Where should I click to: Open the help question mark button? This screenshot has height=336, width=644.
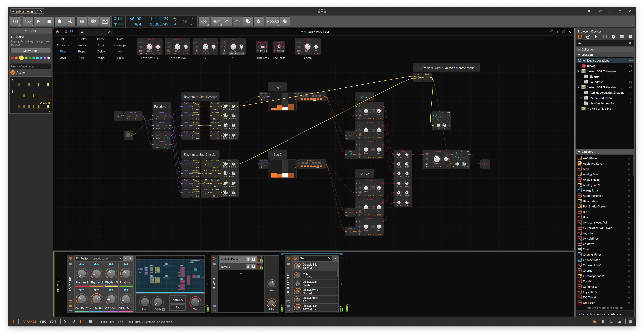click(285, 21)
